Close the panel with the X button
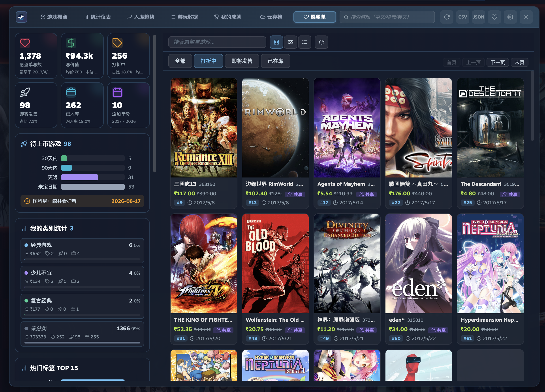This screenshot has width=545, height=392. click(526, 17)
